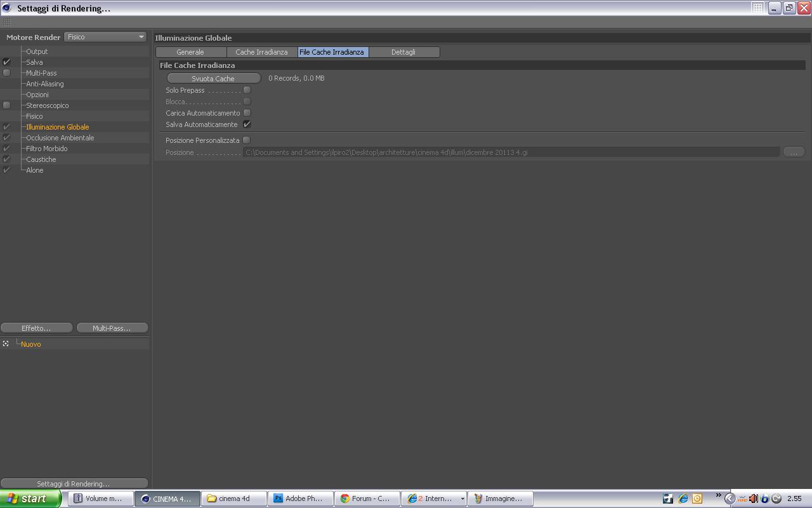Open the Immagine taskbar window
812x508 pixels.
[501, 498]
